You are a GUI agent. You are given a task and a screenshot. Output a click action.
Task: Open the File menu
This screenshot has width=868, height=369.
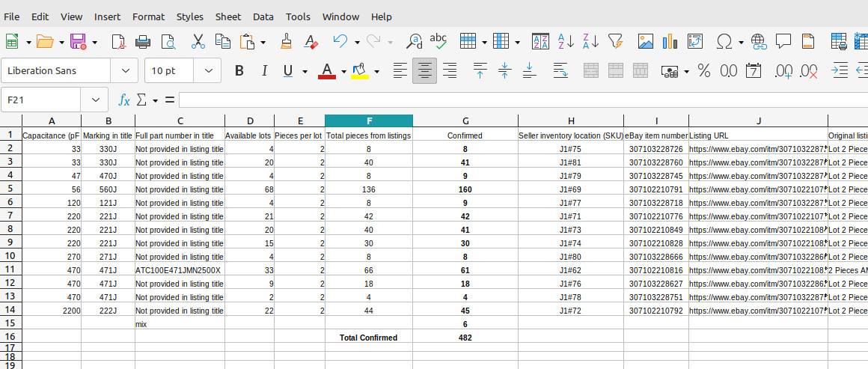coord(11,16)
